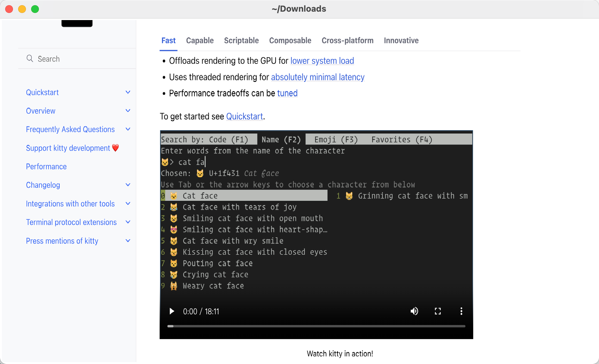Expand the Changelog section
This screenshot has width=599, height=364.
(128, 185)
